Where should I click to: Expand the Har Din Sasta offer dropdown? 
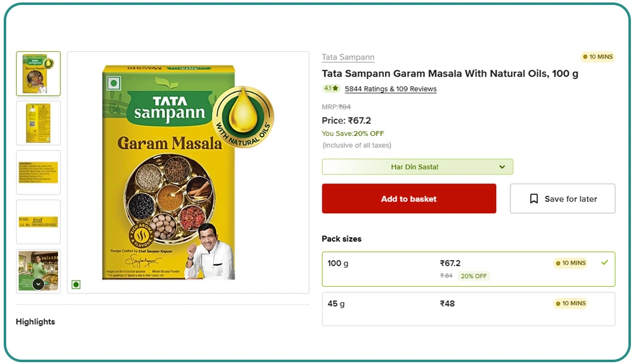click(x=417, y=167)
